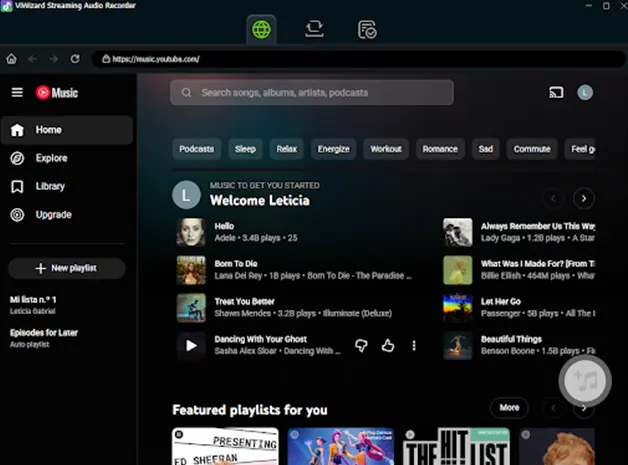The height and width of the screenshot is (465, 628).
Task: Open the Hello album thumbnail by Adele
Action: 191,232
